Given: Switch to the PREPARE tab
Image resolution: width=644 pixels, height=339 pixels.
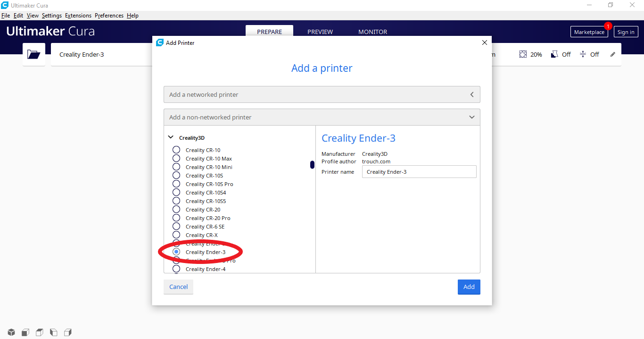Looking at the screenshot, I should pyautogui.click(x=270, y=32).
